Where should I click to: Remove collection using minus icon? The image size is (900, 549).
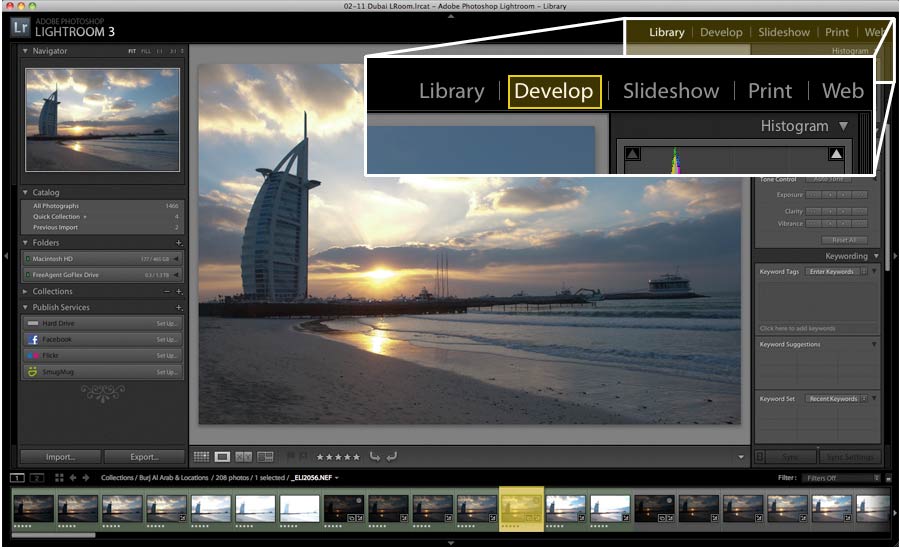(x=167, y=292)
